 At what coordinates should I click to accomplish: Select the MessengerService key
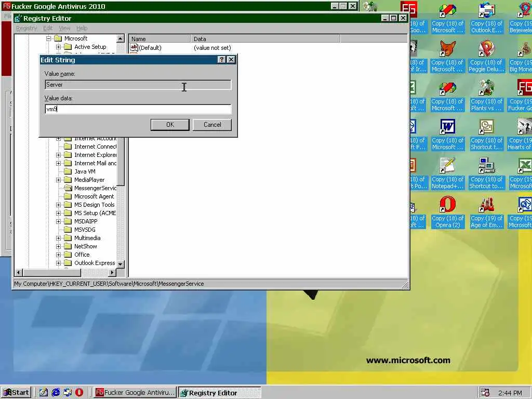pos(95,188)
